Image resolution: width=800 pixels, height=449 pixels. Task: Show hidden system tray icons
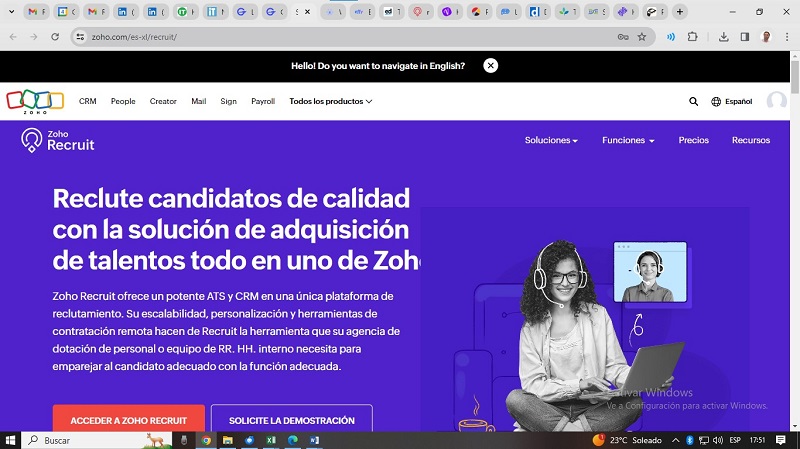(x=676, y=440)
